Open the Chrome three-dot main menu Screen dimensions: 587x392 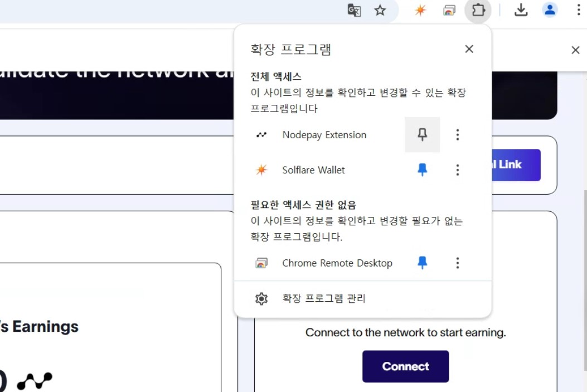(x=579, y=10)
